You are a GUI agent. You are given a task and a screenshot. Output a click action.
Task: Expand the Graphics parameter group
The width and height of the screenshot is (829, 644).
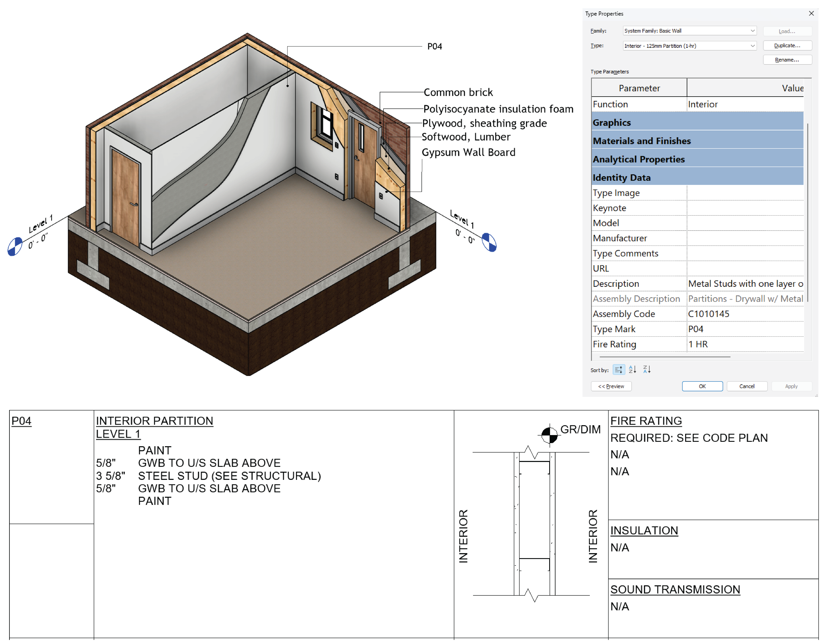(697, 123)
